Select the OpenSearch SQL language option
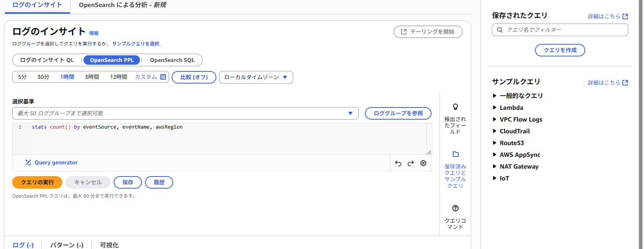644x249 pixels. click(172, 60)
